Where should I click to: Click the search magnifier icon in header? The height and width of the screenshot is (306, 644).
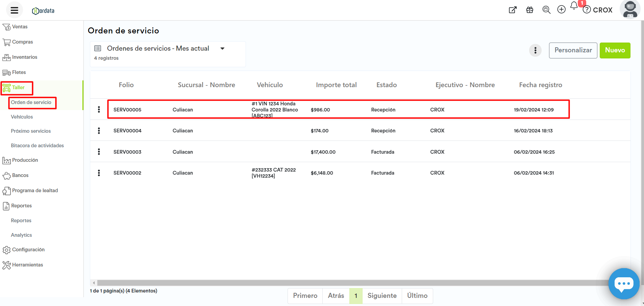tap(546, 10)
